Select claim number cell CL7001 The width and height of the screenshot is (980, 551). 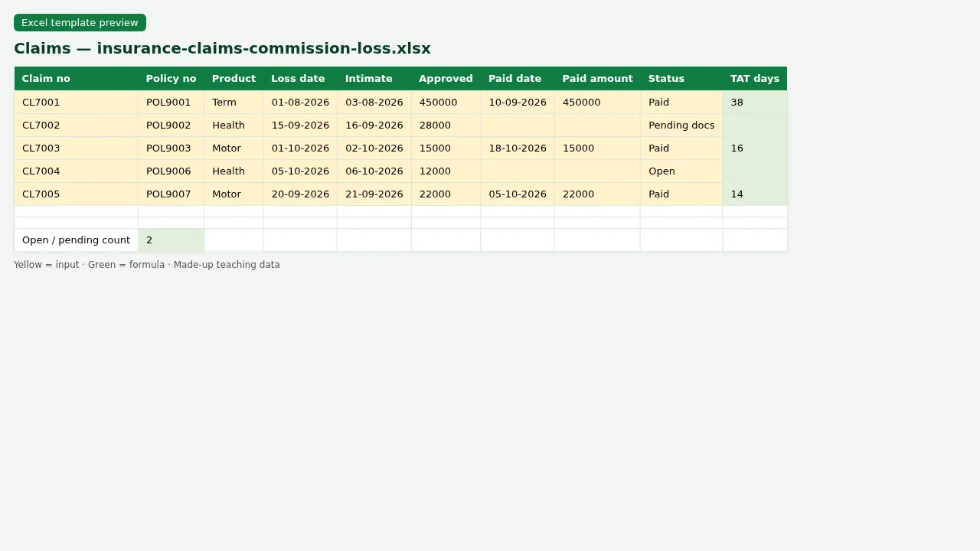click(76, 103)
